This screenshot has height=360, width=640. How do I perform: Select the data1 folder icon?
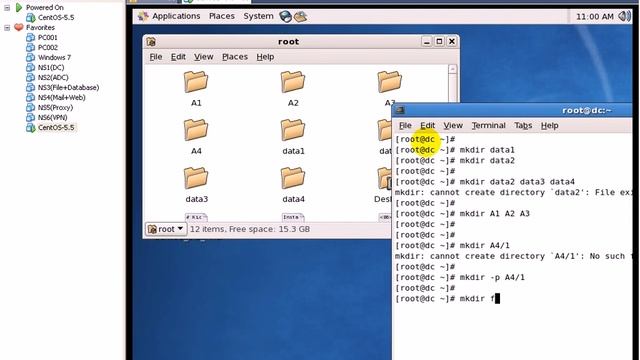[293, 130]
